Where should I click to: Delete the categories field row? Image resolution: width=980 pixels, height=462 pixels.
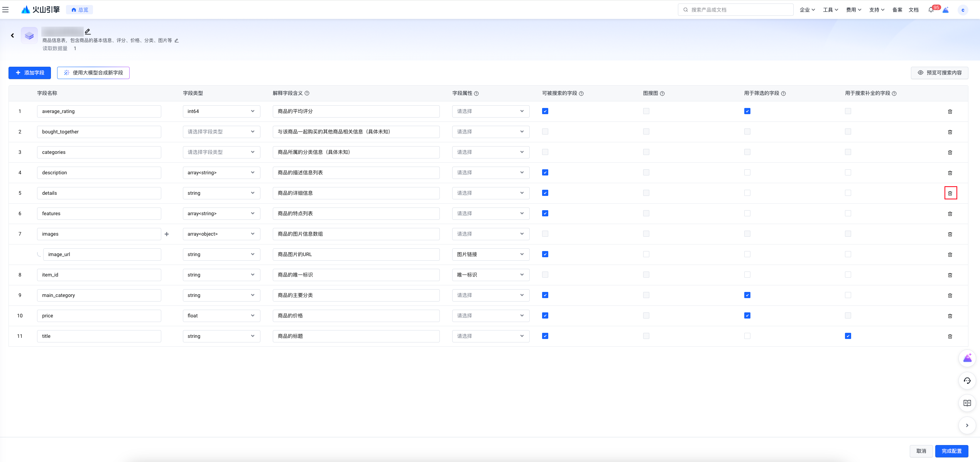click(950, 152)
